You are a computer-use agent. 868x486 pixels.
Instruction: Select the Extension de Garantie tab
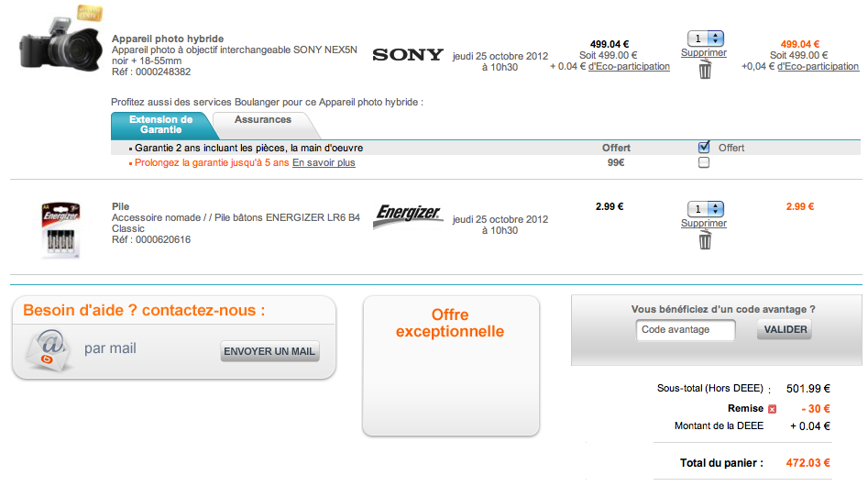pyautogui.click(x=160, y=125)
